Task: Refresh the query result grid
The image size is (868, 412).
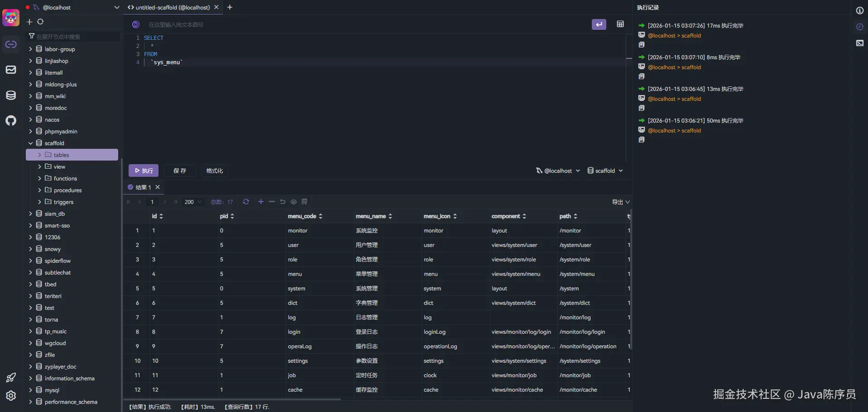Action: pos(246,202)
